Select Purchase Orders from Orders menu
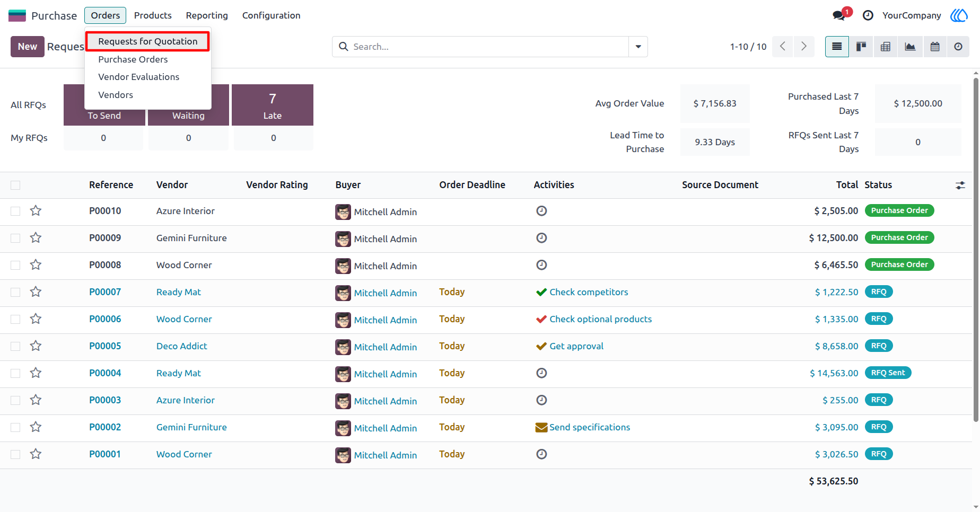The height and width of the screenshot is (512, 980). [x=133, y=59]
